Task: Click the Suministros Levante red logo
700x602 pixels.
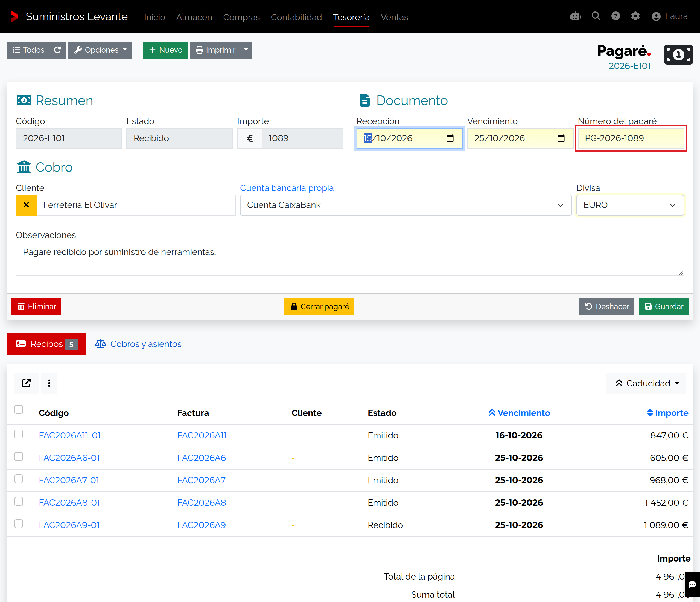Action: pyautogui.click(x=14, y=16)
